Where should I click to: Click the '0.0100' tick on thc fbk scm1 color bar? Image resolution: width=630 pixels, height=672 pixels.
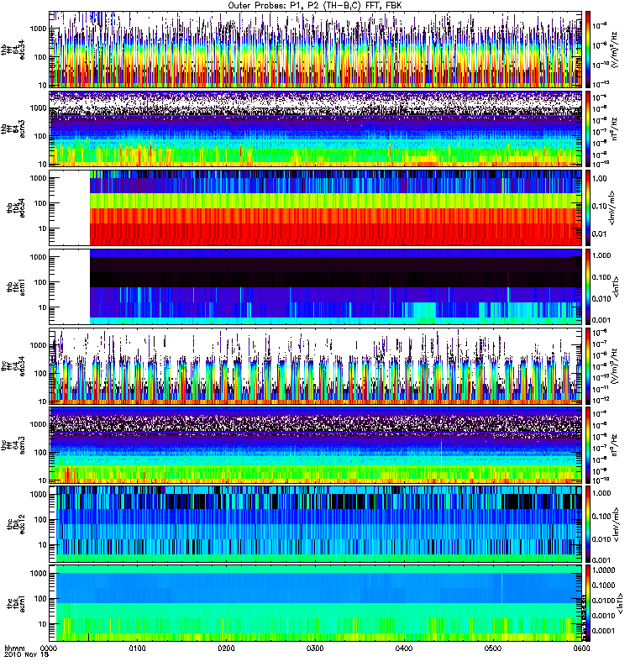tap(603, 601)
